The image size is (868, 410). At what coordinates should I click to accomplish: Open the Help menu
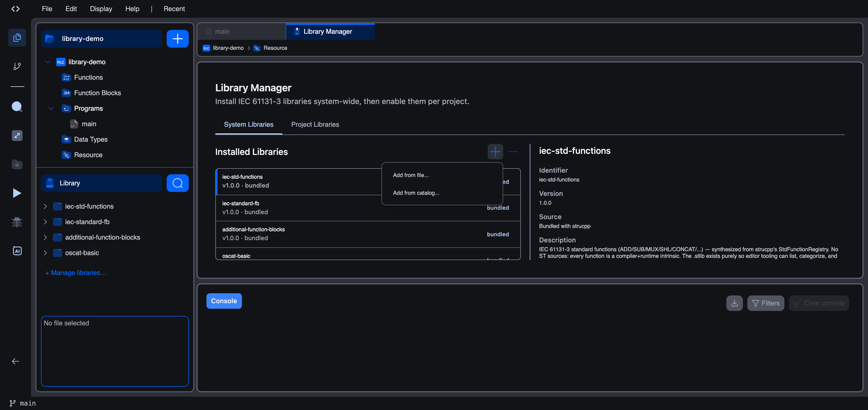(132, 9)
